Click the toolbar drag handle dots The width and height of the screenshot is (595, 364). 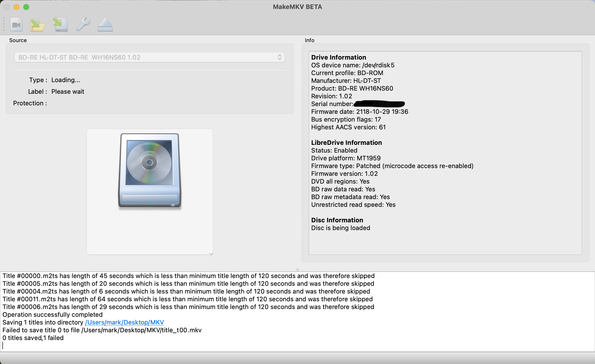[4, 24]
